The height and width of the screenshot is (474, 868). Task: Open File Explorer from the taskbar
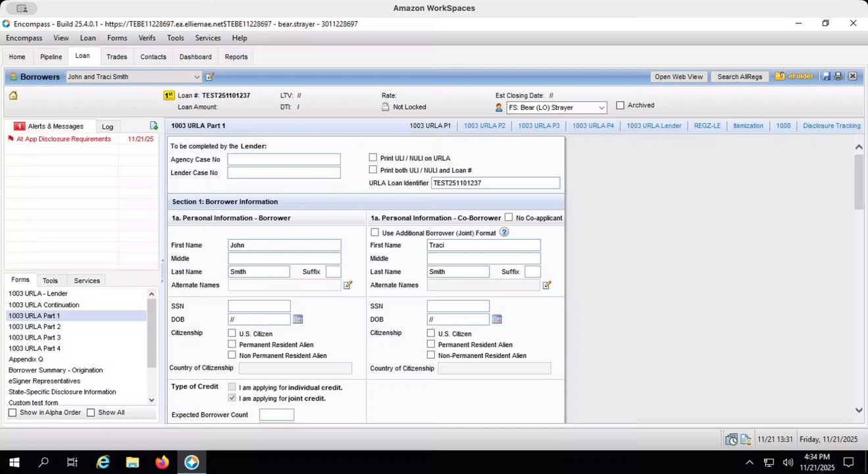click(132, 462)
